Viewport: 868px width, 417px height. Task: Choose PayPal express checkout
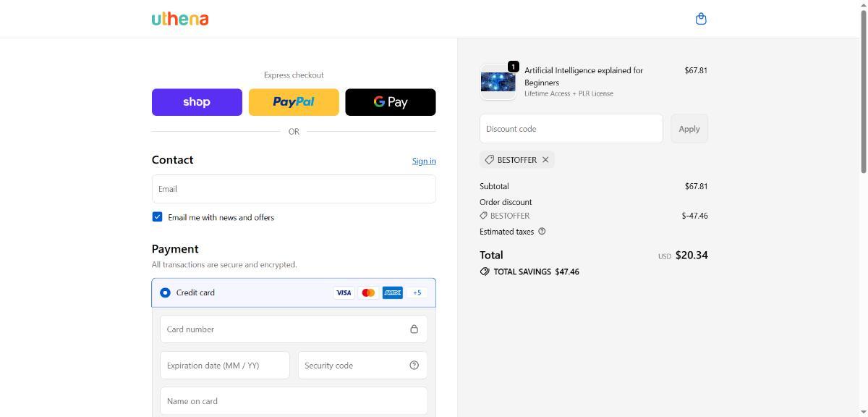click(x=294, y=102)
